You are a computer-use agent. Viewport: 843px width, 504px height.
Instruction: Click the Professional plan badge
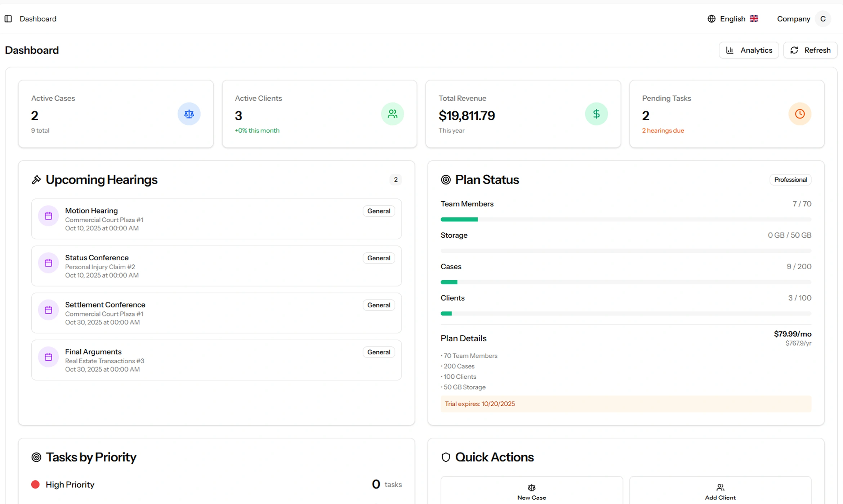pos(790,180)
